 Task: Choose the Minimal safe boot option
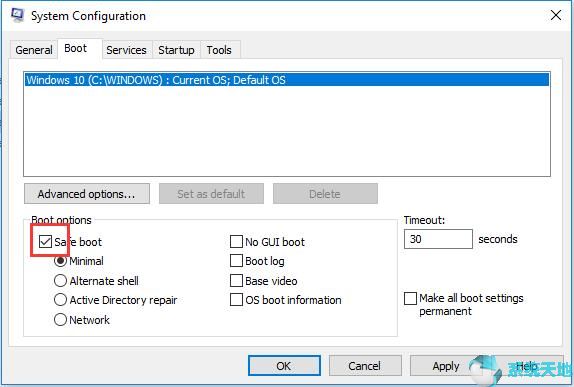pos(60,261)
